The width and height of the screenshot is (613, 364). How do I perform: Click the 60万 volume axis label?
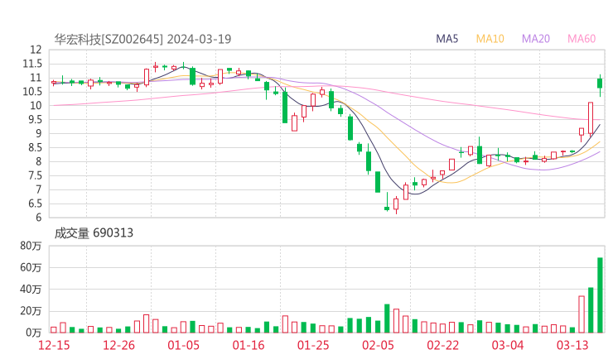click(x=31, y=267)
